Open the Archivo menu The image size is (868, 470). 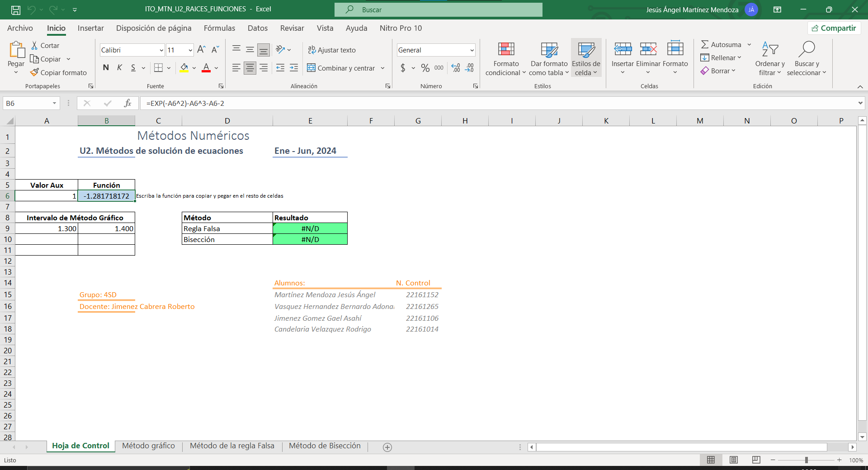pos(20,28)
